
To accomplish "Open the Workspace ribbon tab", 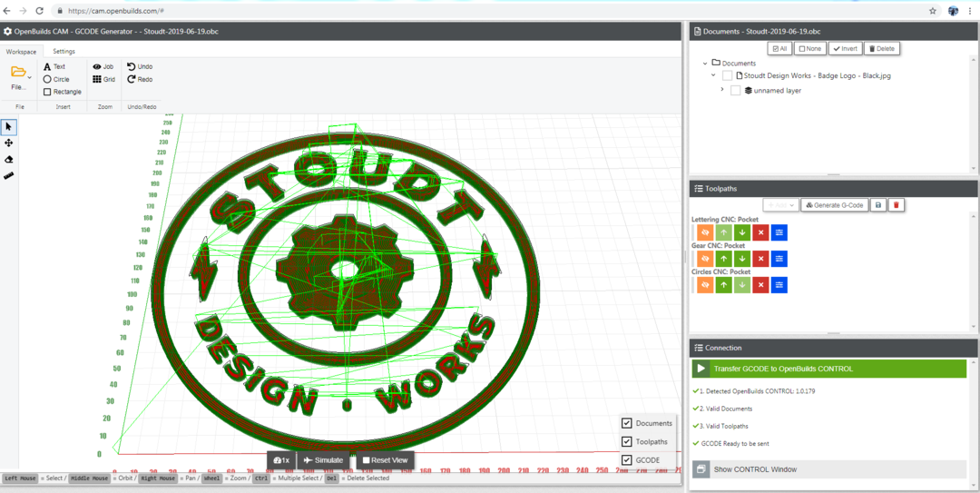I will (22, 52).
